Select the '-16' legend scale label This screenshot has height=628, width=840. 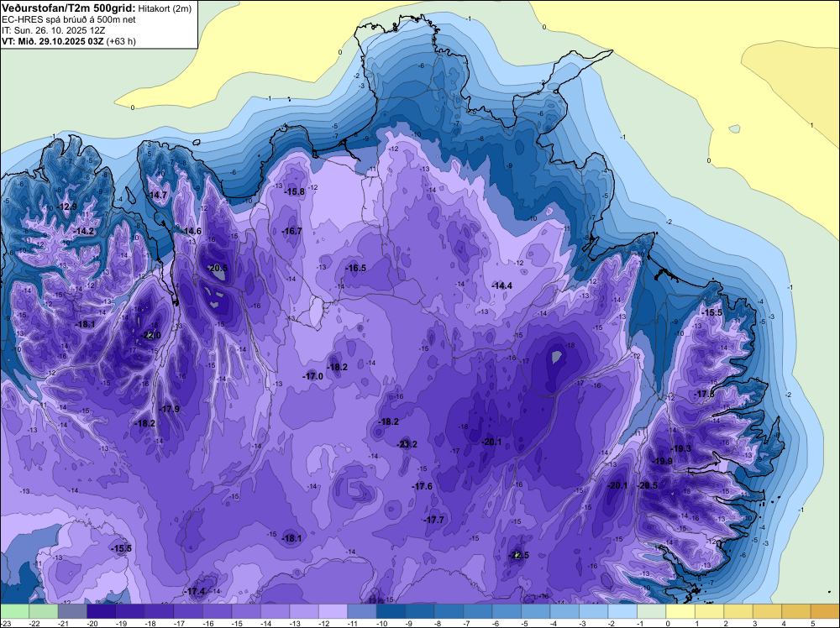tap(209, 623)
